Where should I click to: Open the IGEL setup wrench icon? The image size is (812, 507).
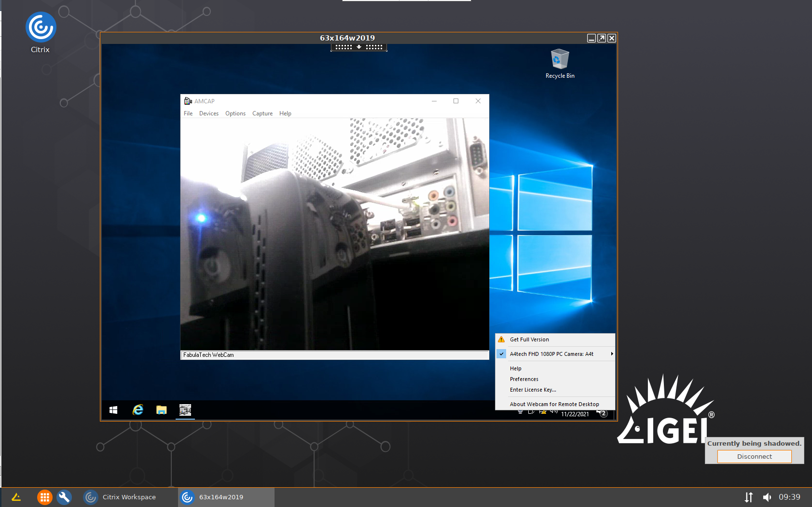click(64, 497)
